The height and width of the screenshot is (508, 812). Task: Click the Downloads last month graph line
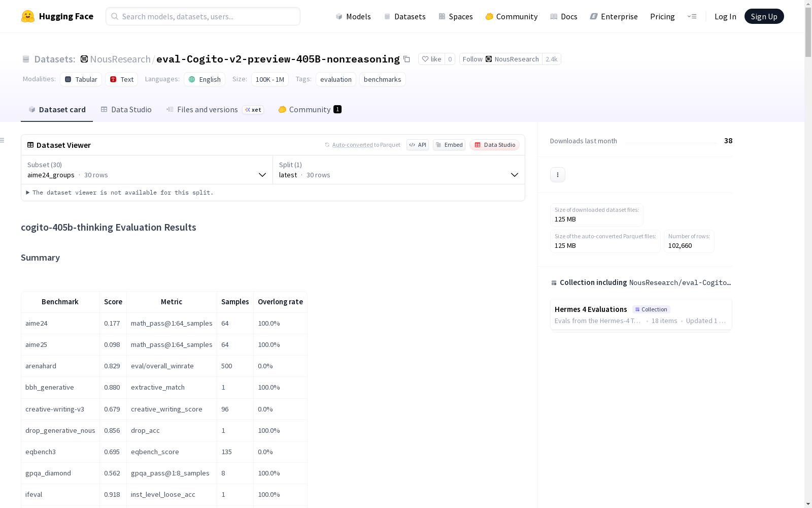tap(670, 143)
